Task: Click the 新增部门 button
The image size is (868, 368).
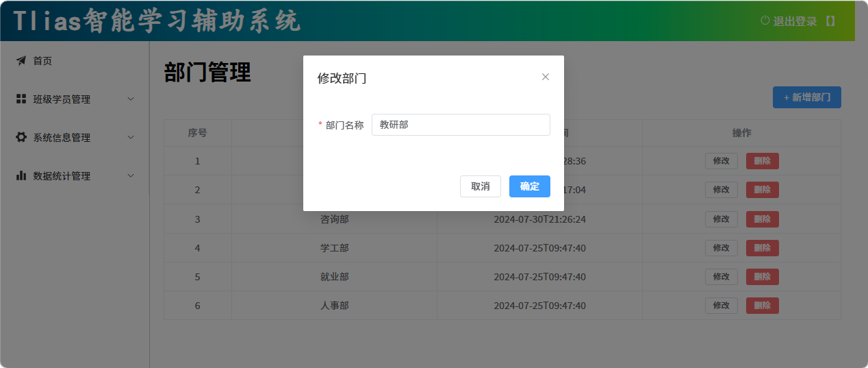Action: point(807,97)
